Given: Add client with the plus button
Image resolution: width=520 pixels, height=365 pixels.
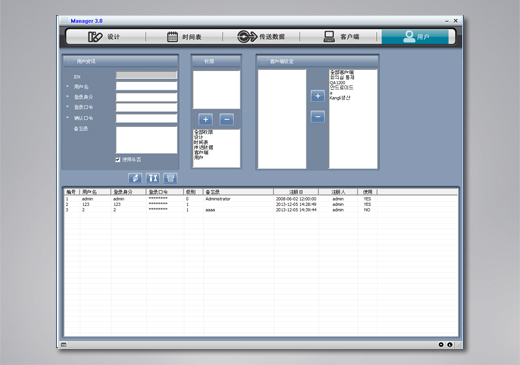Looking at the screenshot, I should coord(318,96).
